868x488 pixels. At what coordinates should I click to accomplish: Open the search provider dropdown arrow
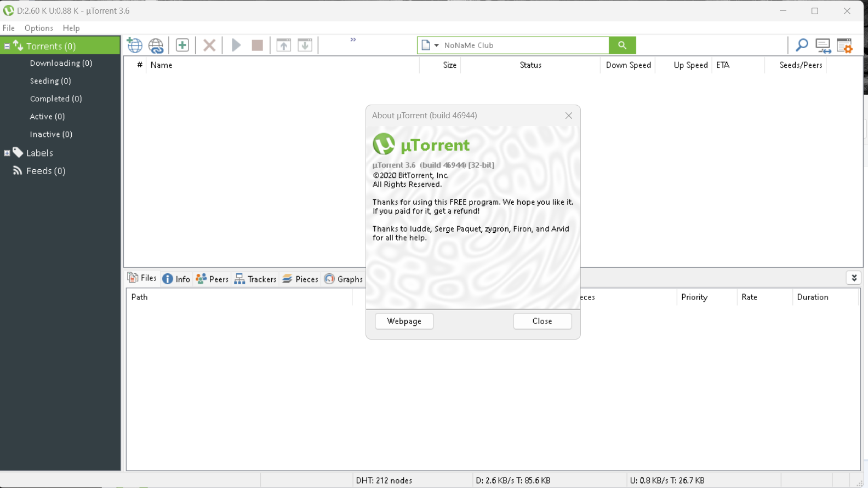[x=437, y=45]
